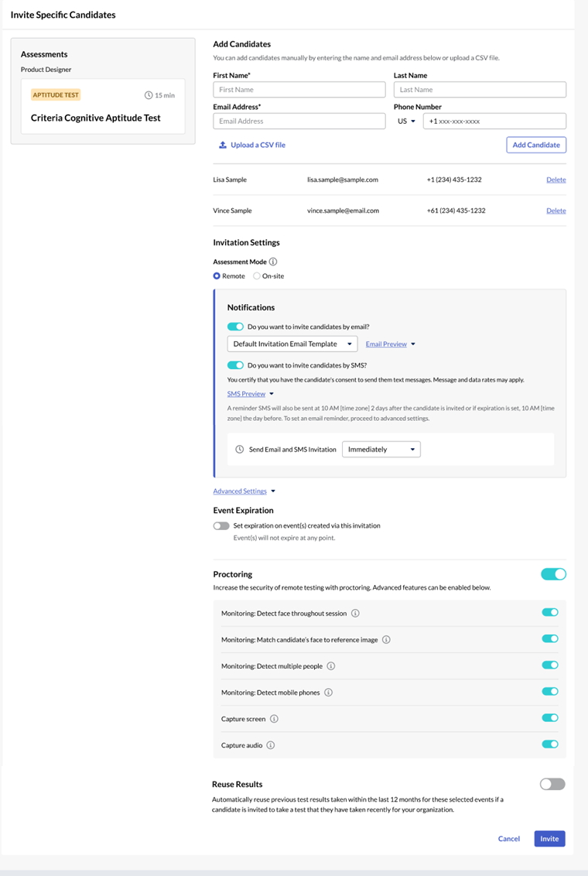Open the Immediately send-time dropdown
This screenshot has width=588, height=876.
[381, 449]
